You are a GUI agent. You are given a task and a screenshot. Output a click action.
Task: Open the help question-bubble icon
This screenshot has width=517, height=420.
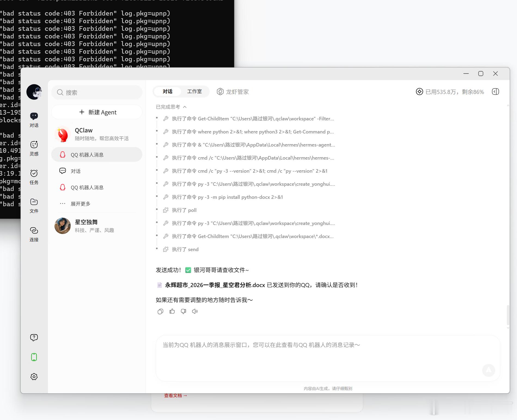click(33, 337)
